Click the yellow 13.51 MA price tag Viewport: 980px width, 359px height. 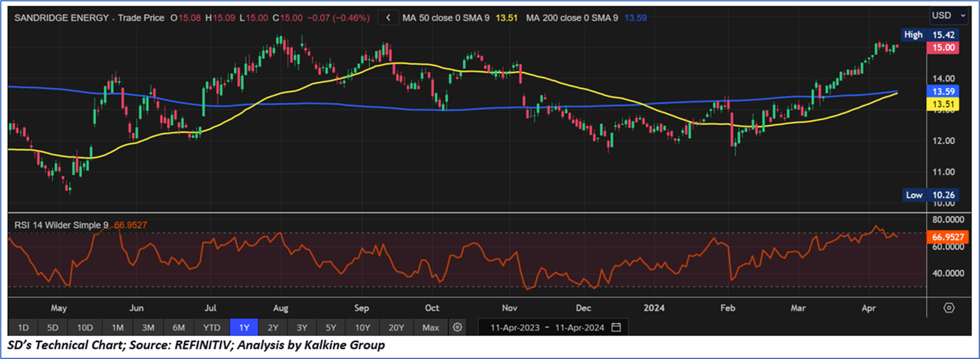pos(943,104)
